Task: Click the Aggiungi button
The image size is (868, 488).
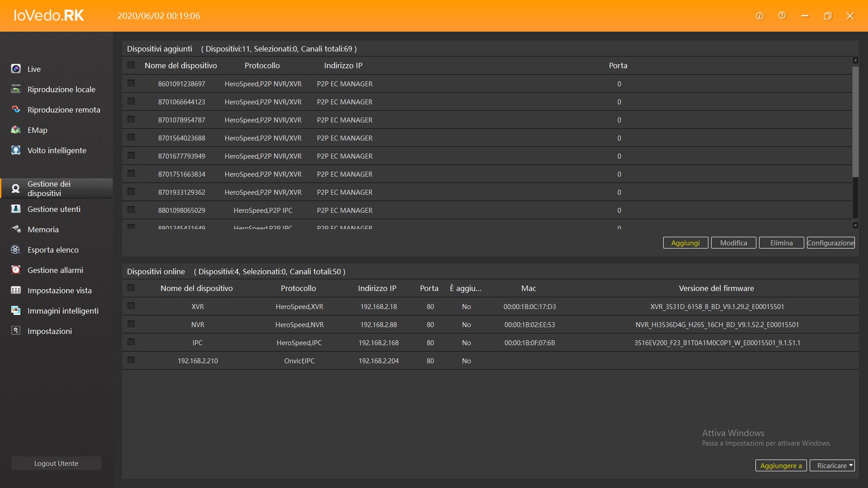Action: pos(685,243)
